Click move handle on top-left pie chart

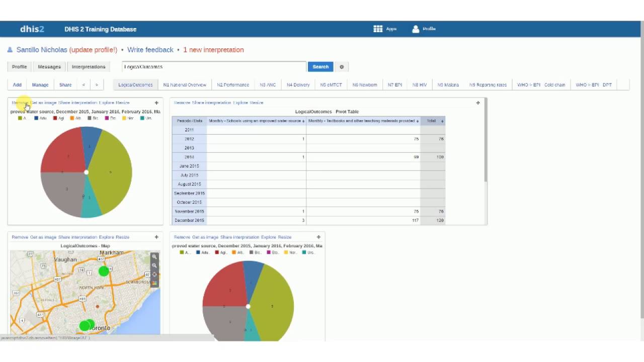(156, 103)
